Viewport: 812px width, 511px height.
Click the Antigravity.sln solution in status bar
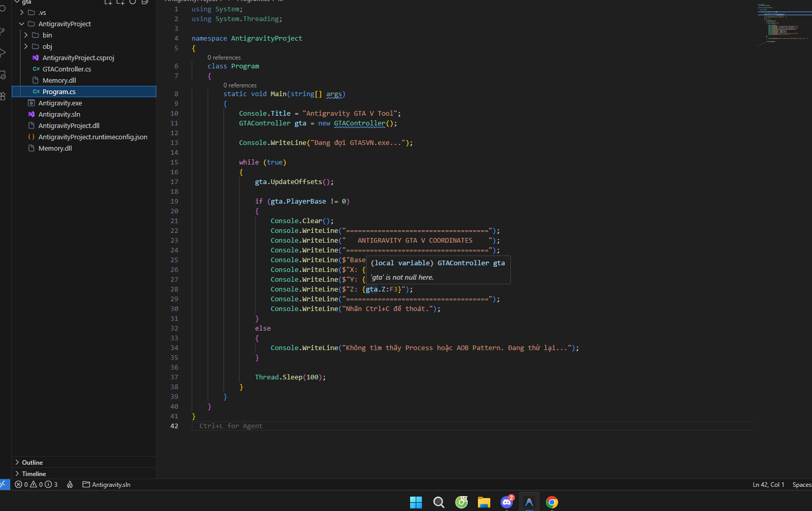106,484
